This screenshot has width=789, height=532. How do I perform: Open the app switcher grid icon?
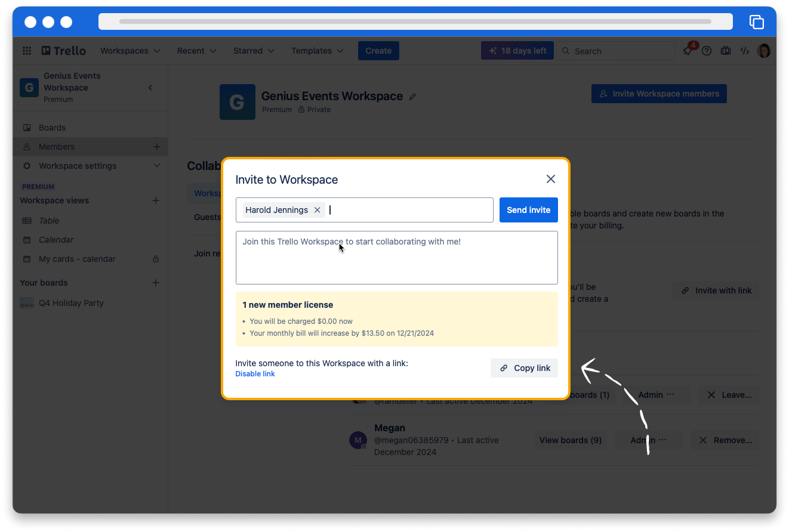pos(27,51)
